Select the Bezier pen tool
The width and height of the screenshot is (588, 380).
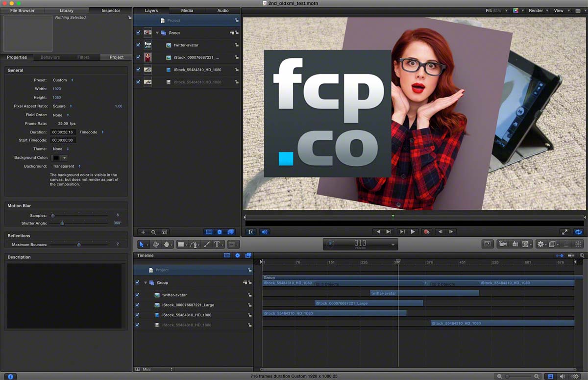[x=194, y=244]
